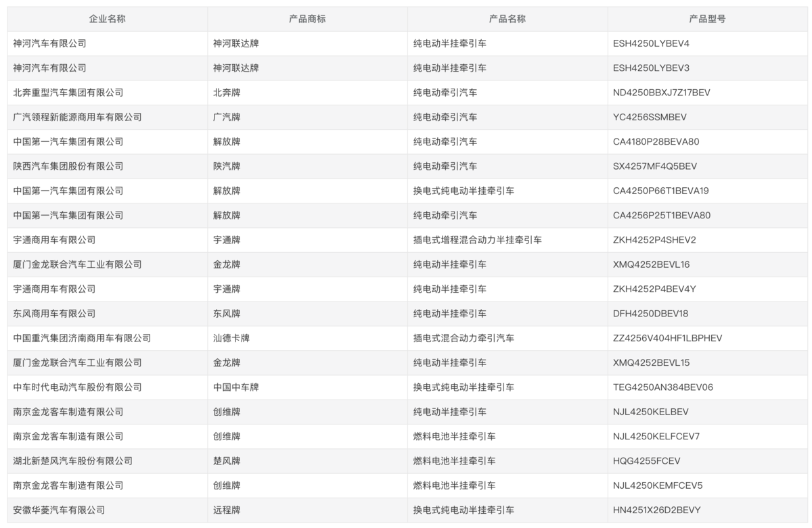Select the 陕汽牌 brand cell

[227, 166]
